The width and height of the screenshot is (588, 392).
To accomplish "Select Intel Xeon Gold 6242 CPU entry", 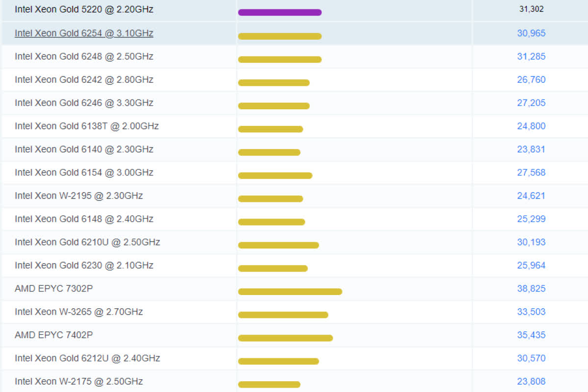I will [84, 79].
